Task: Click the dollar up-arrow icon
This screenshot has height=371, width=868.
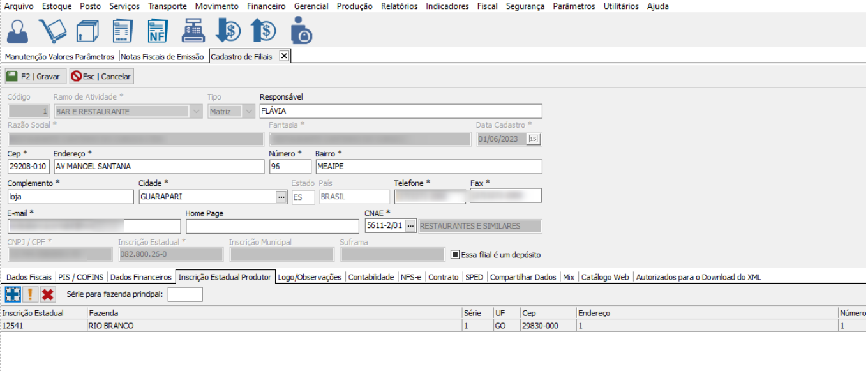Action: 263,31
